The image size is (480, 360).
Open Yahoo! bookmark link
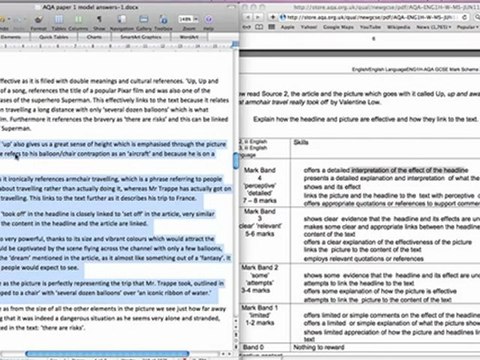coord(309,27)
